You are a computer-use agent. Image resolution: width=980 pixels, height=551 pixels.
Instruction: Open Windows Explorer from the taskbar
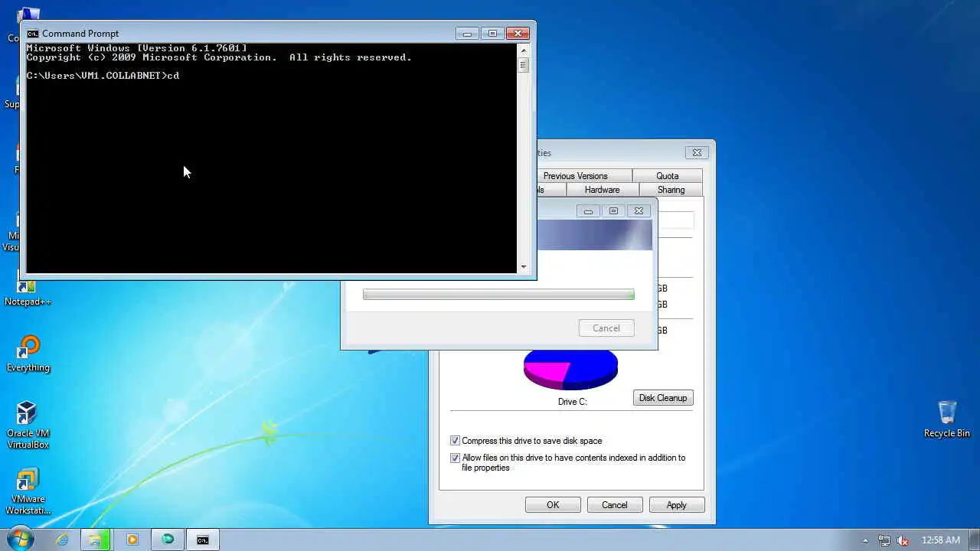(95, 540)
